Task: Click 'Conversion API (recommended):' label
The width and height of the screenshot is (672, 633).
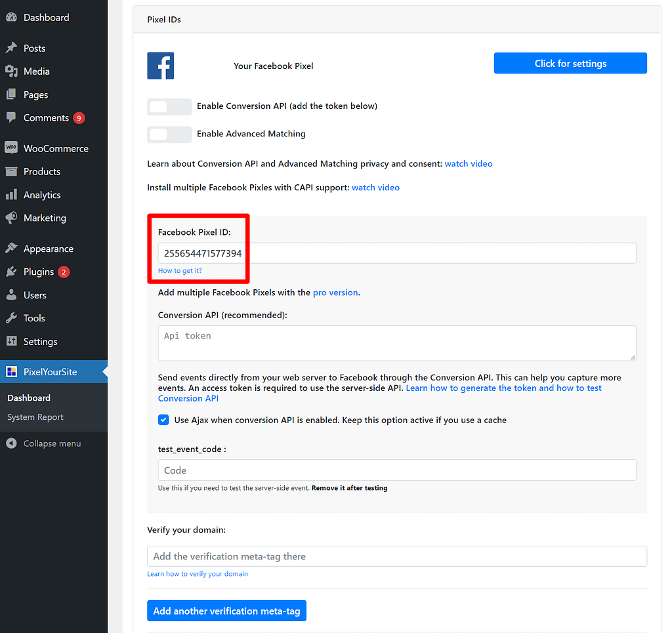Action: 222,316
